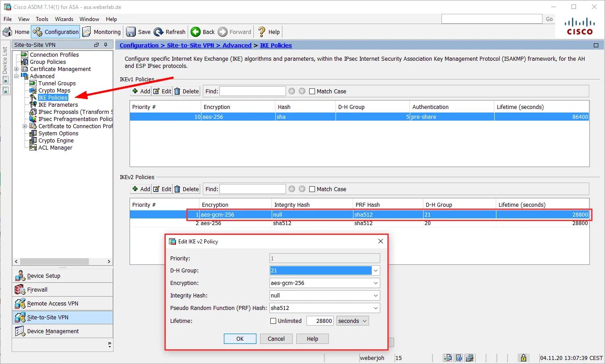
Task: Open the View menu
Action: pos(24,19)
